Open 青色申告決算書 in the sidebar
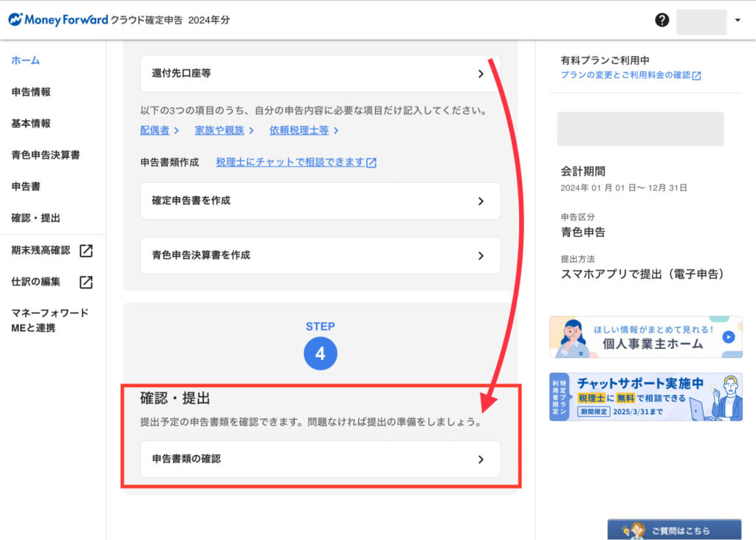This screenshot has width=756, height=540. pyautogui.click(x=46, y=155)
